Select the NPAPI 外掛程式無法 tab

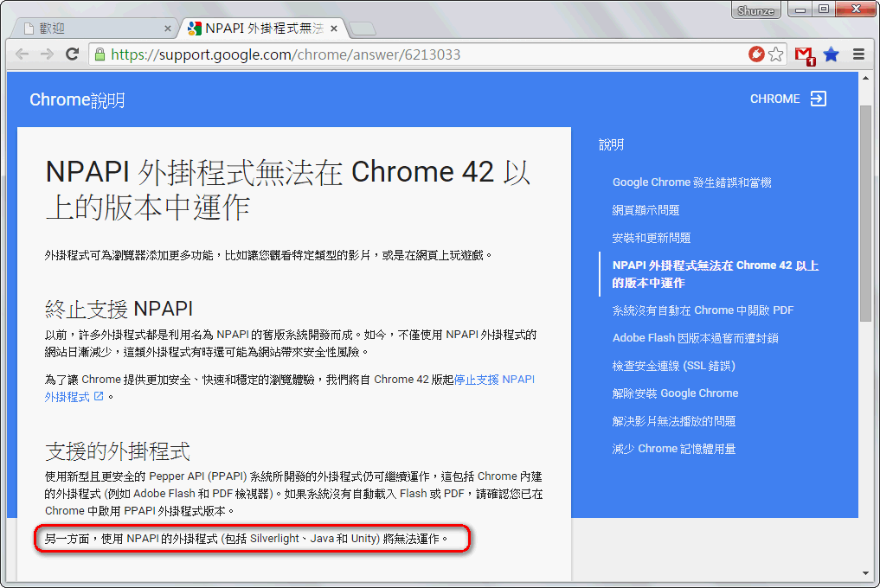[264, 29]
